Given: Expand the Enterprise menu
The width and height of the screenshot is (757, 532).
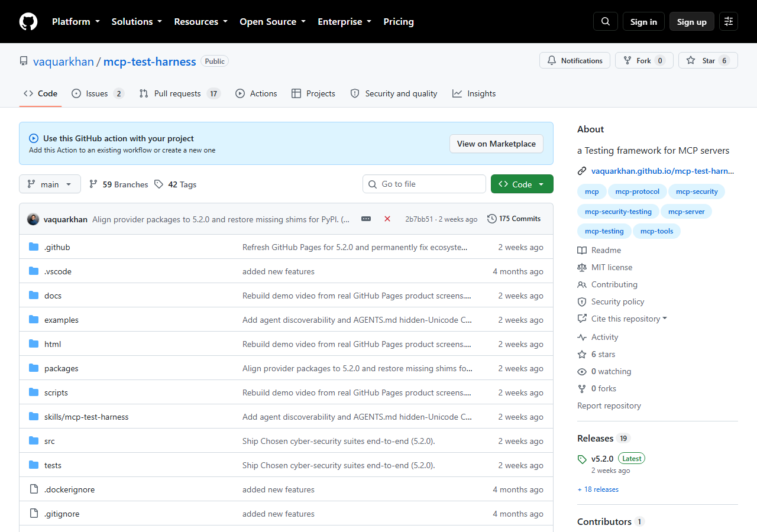Looking at the screenshot, I should pyautogui.click(x=345, y=22).
